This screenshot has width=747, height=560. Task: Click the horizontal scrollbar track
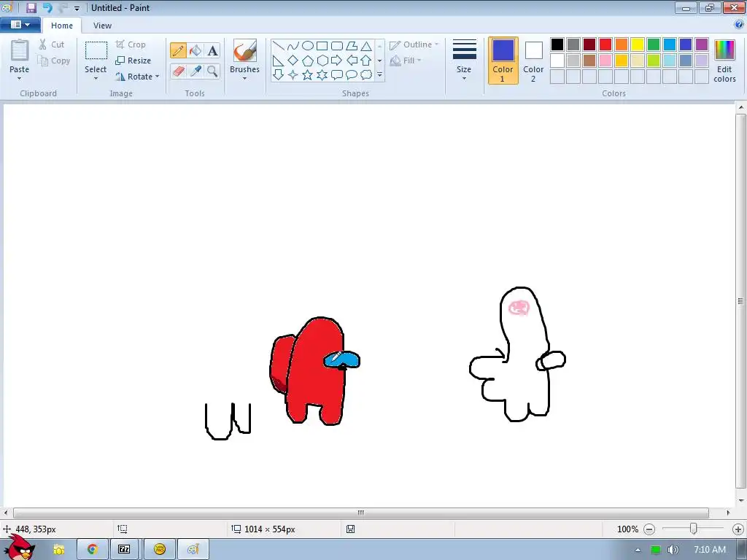360,513
